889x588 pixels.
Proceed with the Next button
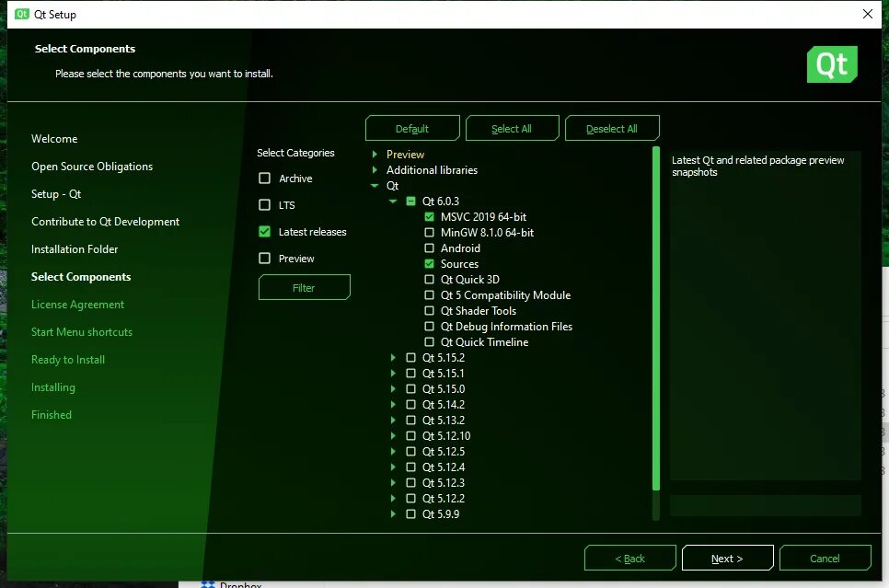pyautogui.click(x=727, y=559)
